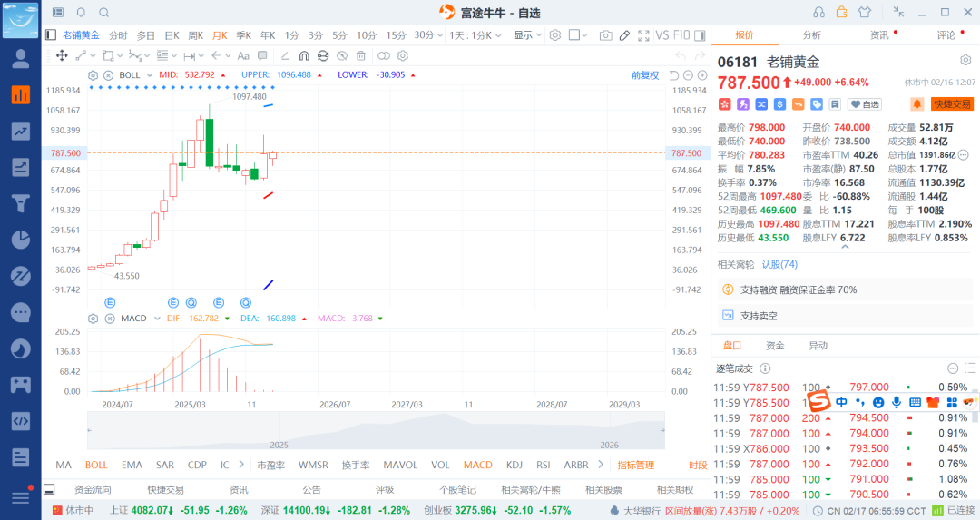
Task: Open 指标管理 indicator management
Action: coord(635,465)
